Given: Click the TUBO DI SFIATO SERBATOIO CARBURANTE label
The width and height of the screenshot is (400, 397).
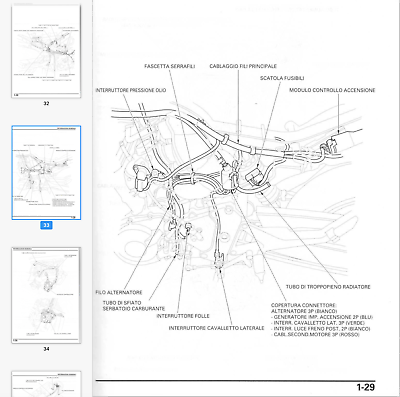Looking at the screenshot, I should click(134, 306).
